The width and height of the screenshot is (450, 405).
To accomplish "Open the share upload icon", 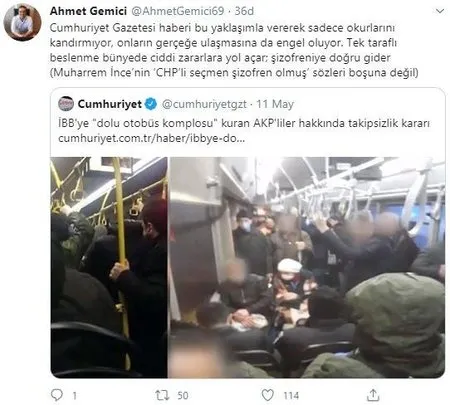I will [373, 395].
